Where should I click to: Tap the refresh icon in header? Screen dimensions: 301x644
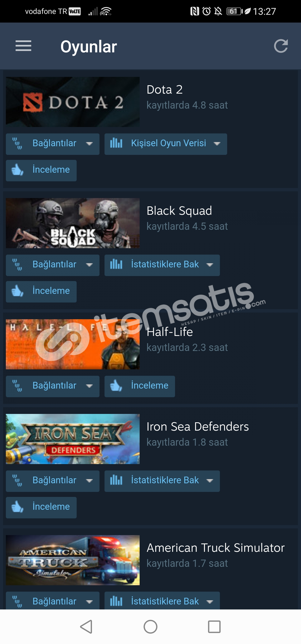(281, 46)
